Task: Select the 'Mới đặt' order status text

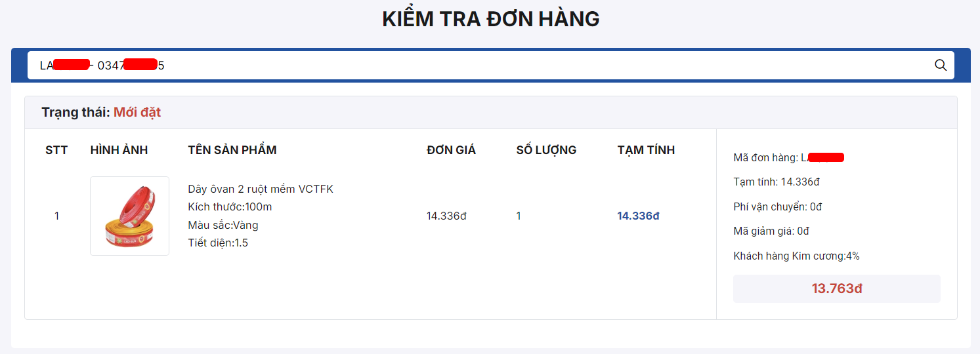Action: pyautogui.click(x=137, y=112)
